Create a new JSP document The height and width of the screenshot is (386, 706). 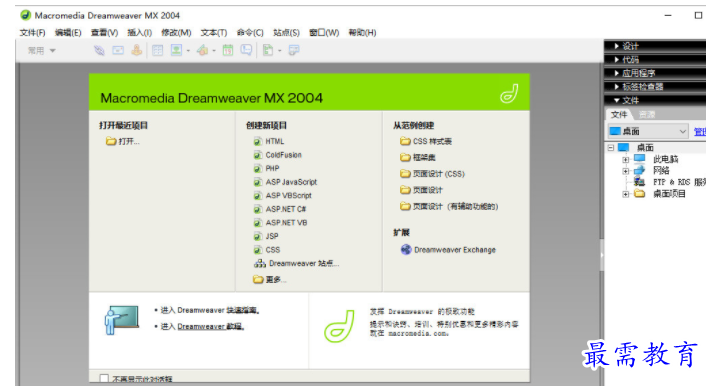coord(266,236)
